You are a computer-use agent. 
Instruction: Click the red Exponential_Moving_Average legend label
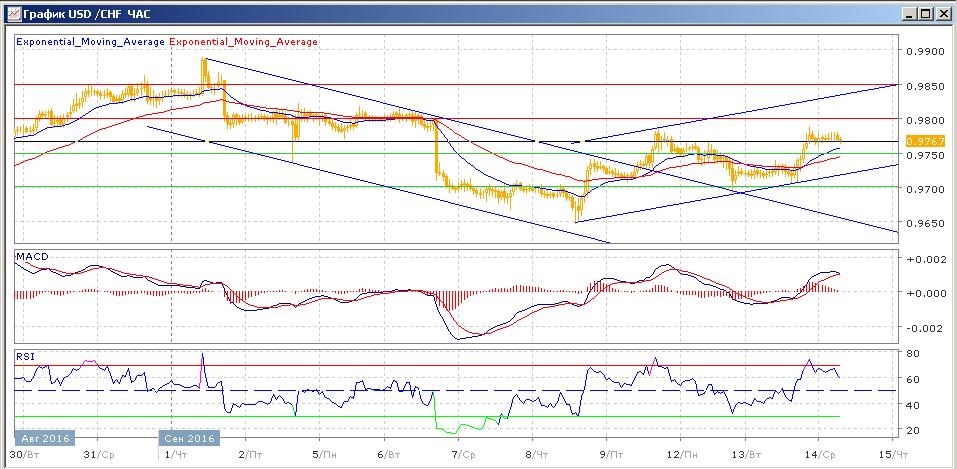click(x=245, y=42)
